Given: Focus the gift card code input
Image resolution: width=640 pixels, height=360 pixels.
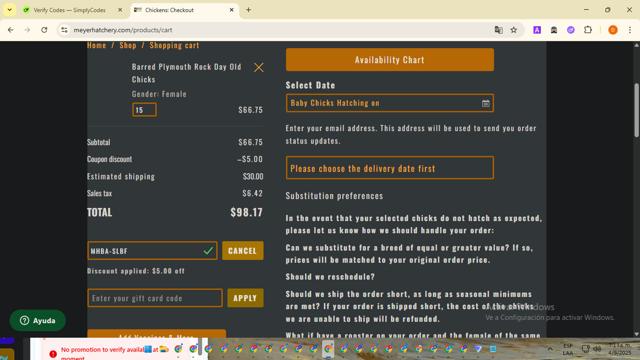Looking at the screenshot, I should pos(155,298).
